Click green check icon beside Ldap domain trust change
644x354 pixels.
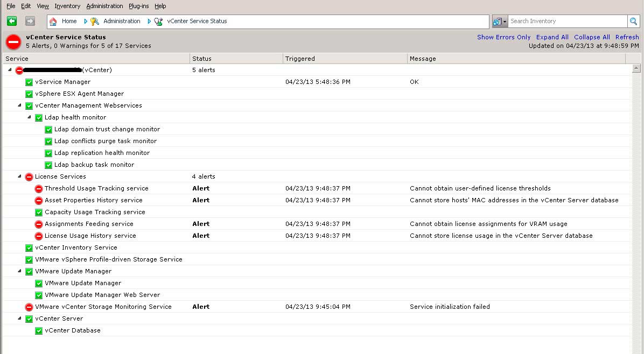click(x=48, y=129)
